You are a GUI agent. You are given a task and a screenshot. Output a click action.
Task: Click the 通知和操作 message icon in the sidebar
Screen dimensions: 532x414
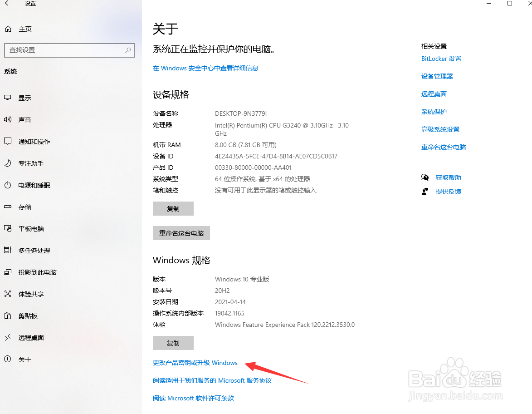click(x=8, y=141)
